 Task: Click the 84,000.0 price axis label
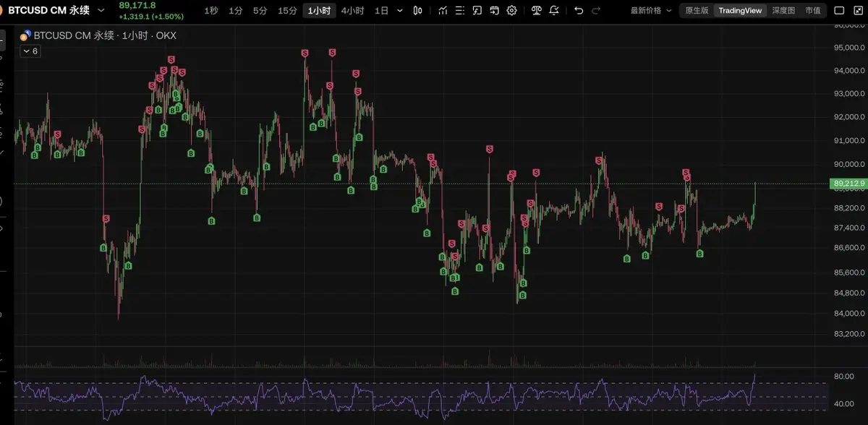849,313
